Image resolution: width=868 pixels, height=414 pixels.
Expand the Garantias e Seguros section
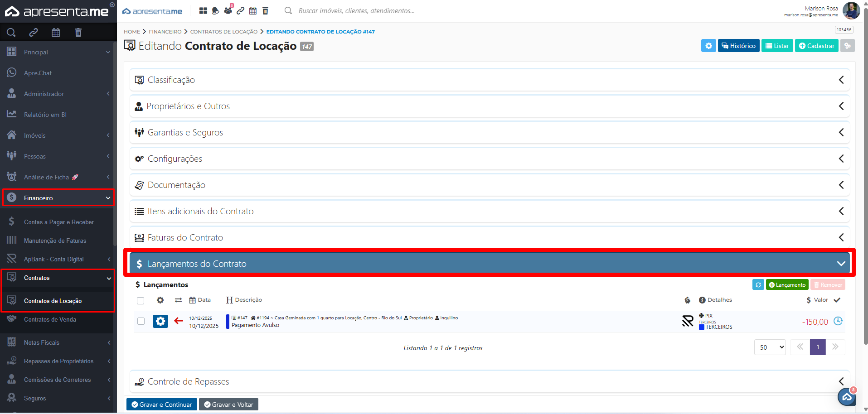point(490,132)
